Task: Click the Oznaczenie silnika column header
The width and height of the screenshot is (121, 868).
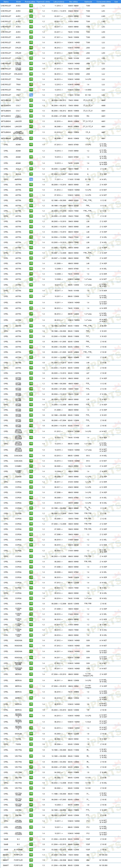Action: point(104,2)
